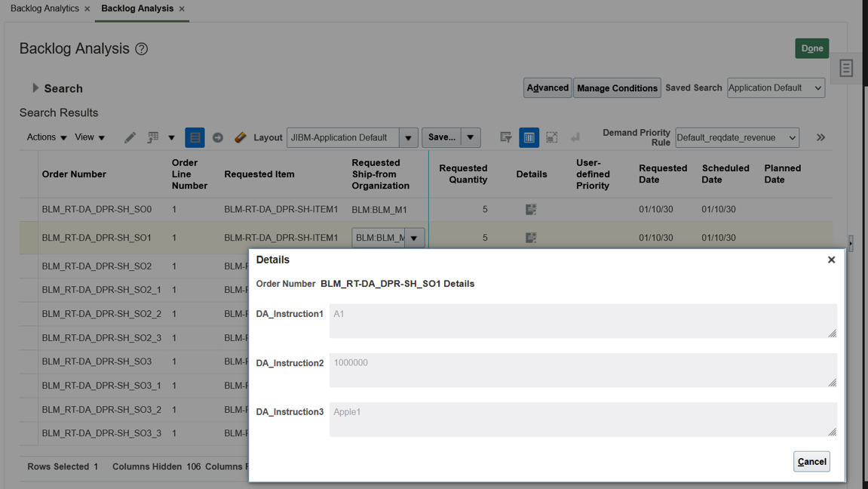Open ship-from organization dropdown in SO1 row
This screenshot has height=489, width=868.
point(414,238)
